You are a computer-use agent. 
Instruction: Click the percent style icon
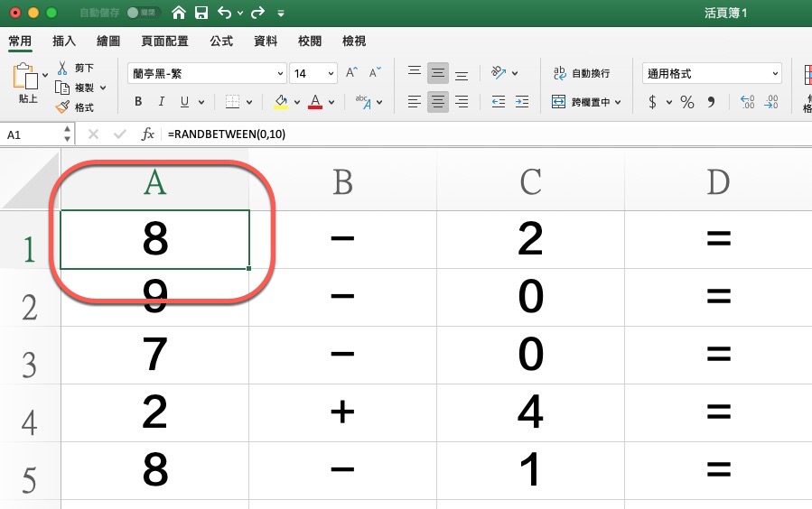pos(687,102)
